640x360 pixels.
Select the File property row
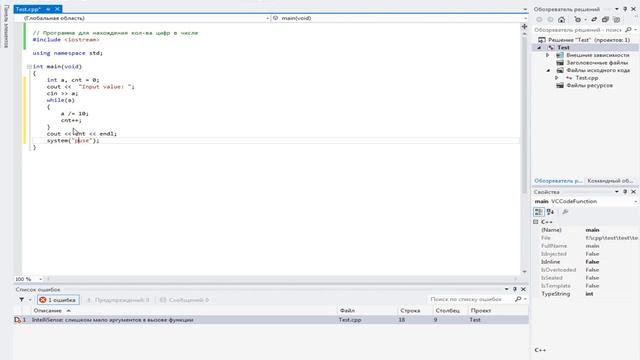[x=586, y=238]
